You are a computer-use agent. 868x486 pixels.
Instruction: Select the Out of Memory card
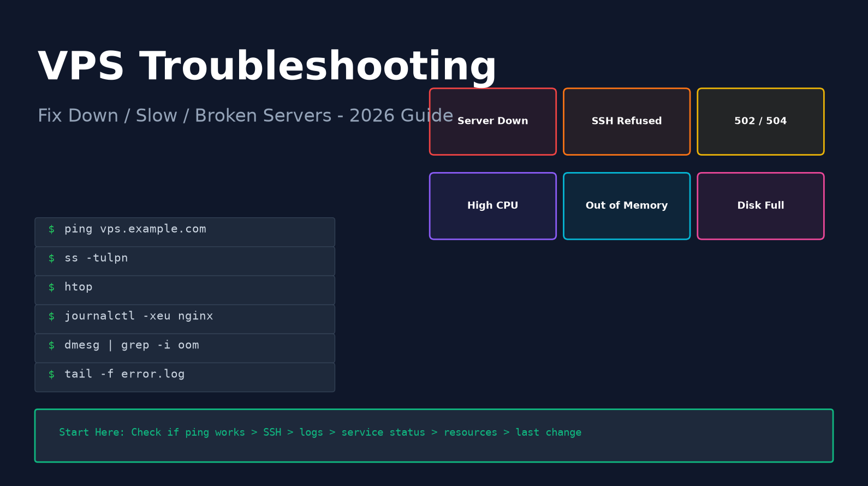627,206
